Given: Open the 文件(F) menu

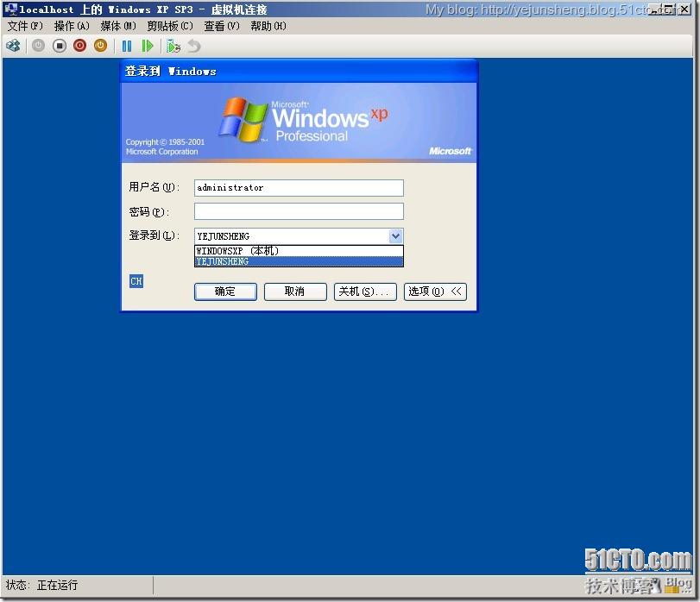Looking at the screenshot, I should click(25, 27).
